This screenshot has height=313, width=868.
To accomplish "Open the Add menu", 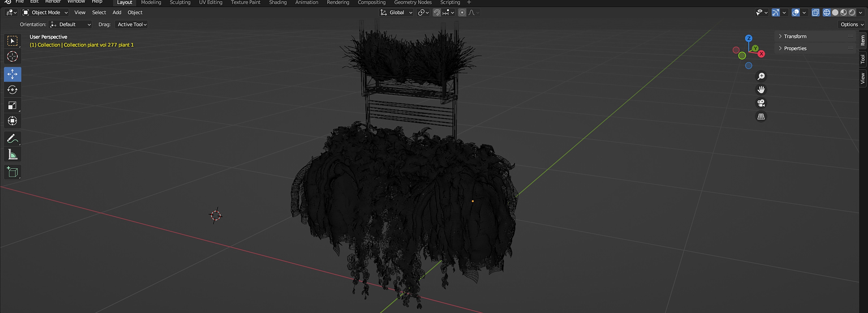I will pos(117,13).
